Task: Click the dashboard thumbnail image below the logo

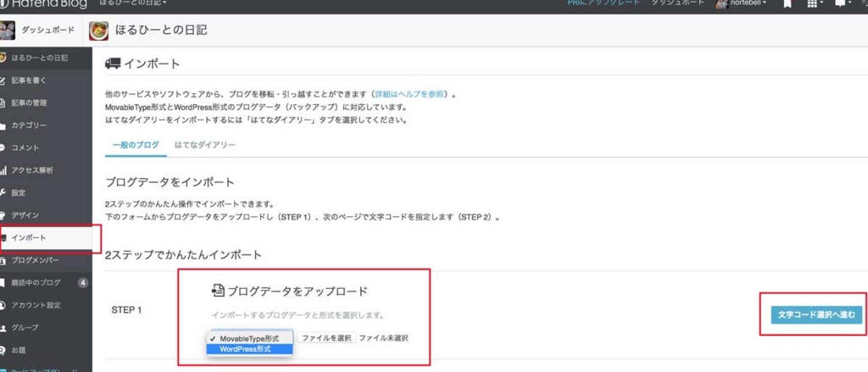Action: (x=7, y=31)
